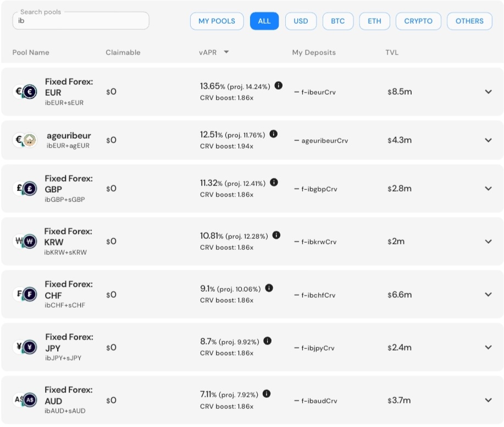
Task: Switch to the MY POOLS filter
Action: (x=217, y=21)
